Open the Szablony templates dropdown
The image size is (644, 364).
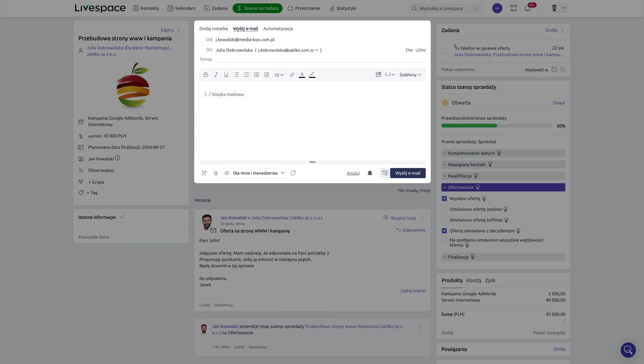click(410, 75)
